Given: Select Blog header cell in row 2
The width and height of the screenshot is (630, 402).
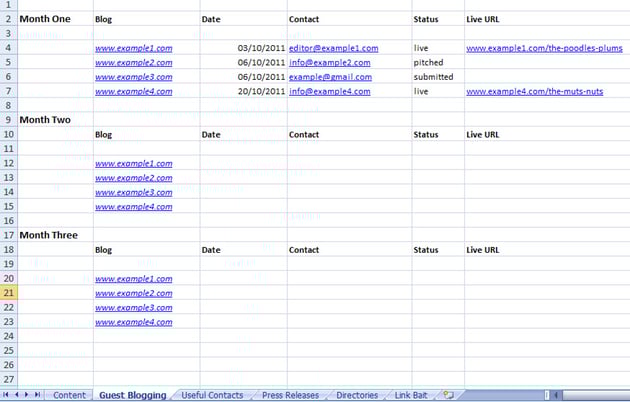Looking at the screenshot, I should coord(147,19).
